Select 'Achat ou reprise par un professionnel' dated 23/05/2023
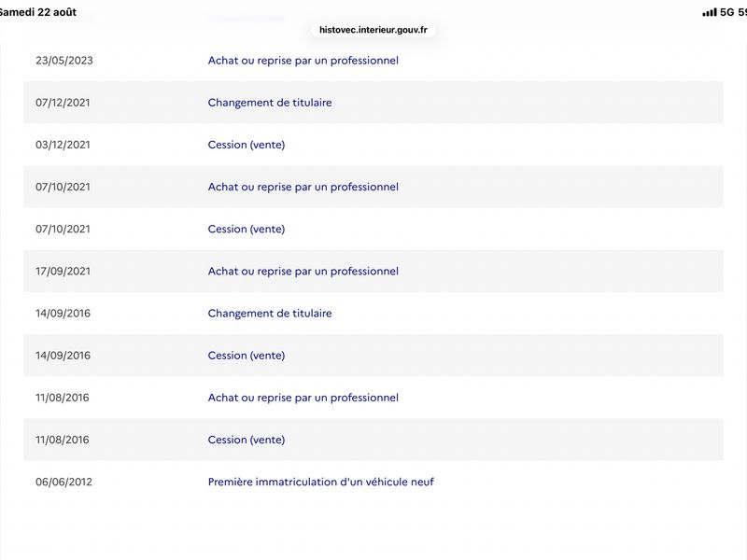This screenshot has width=747, height=560. click(303, 61)
